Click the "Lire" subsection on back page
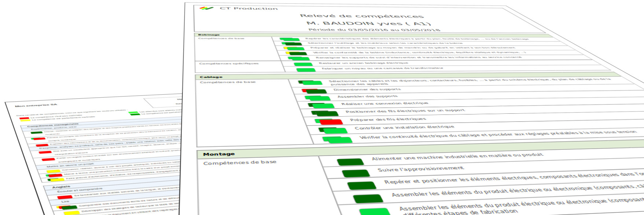 tap(65, 201)
